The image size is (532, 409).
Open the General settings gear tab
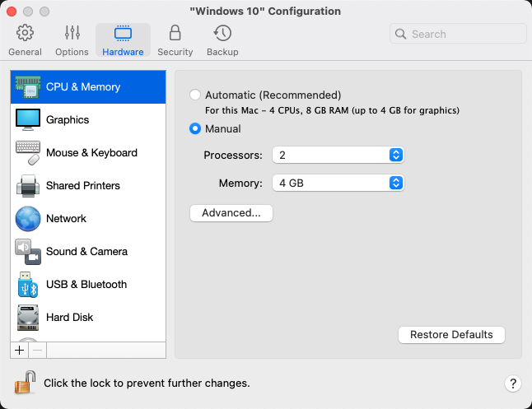[x=25, y=40]
